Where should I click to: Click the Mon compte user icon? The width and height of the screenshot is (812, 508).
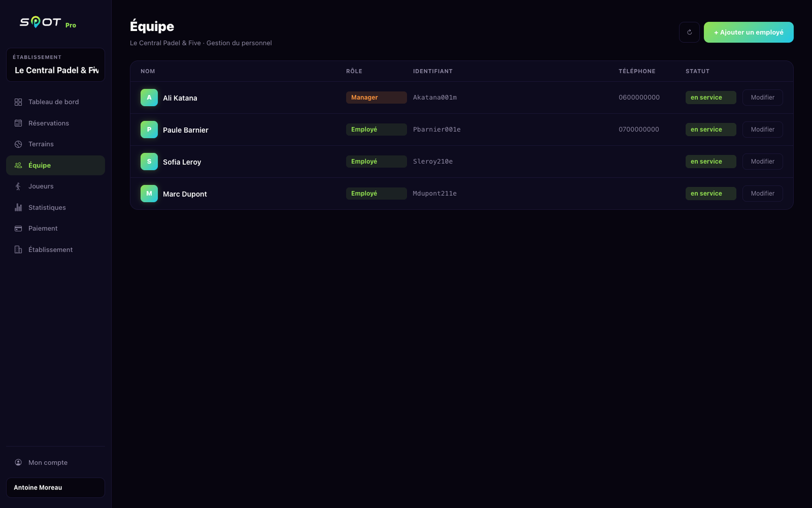pyautogui.click(x=18, y=462)
